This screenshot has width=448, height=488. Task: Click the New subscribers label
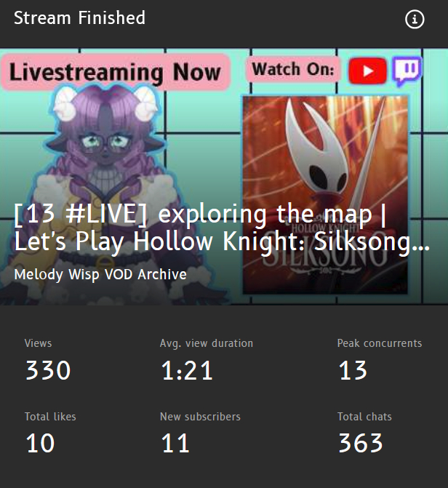200,417
